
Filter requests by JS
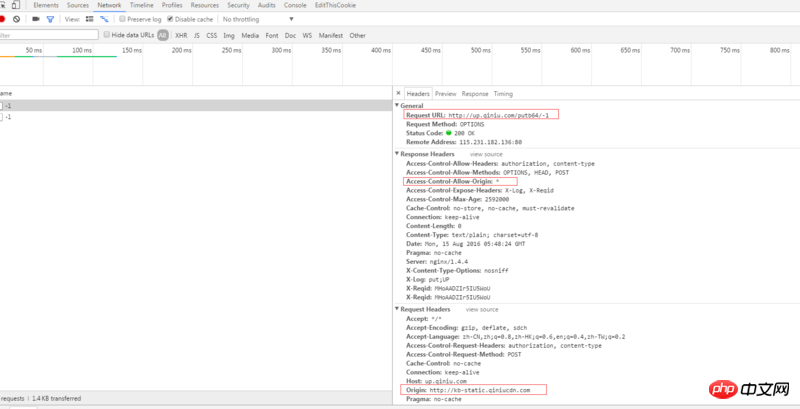(x=197, y=35)
